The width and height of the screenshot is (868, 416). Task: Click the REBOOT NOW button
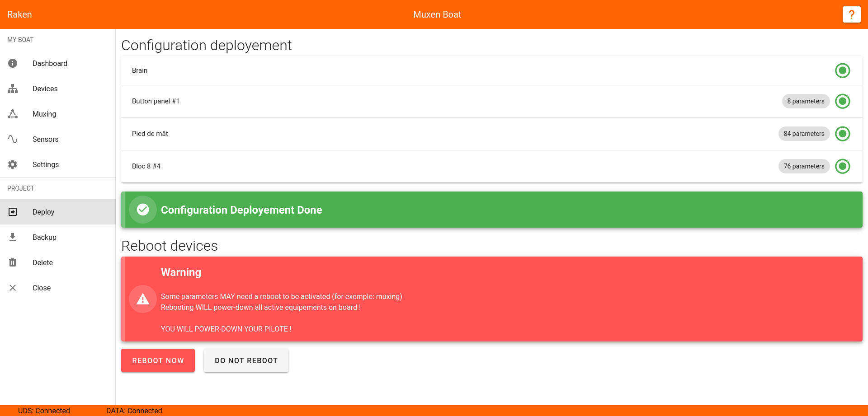[x=158, y=360]
